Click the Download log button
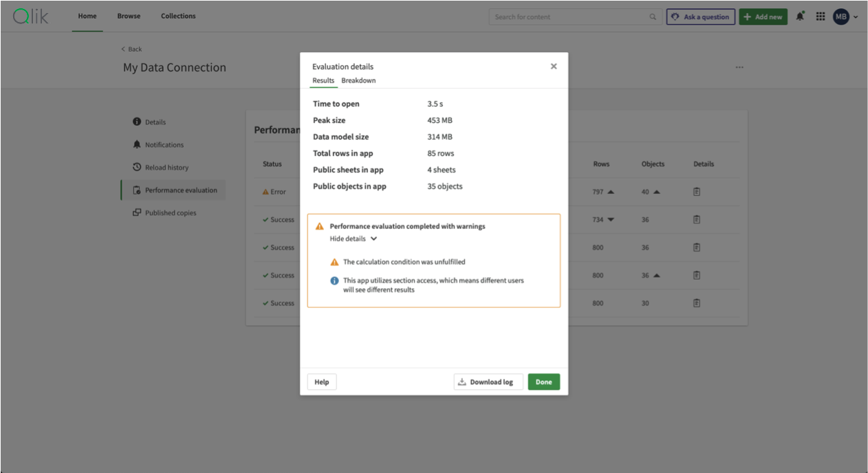868x473 pixels. pos(488,382)
